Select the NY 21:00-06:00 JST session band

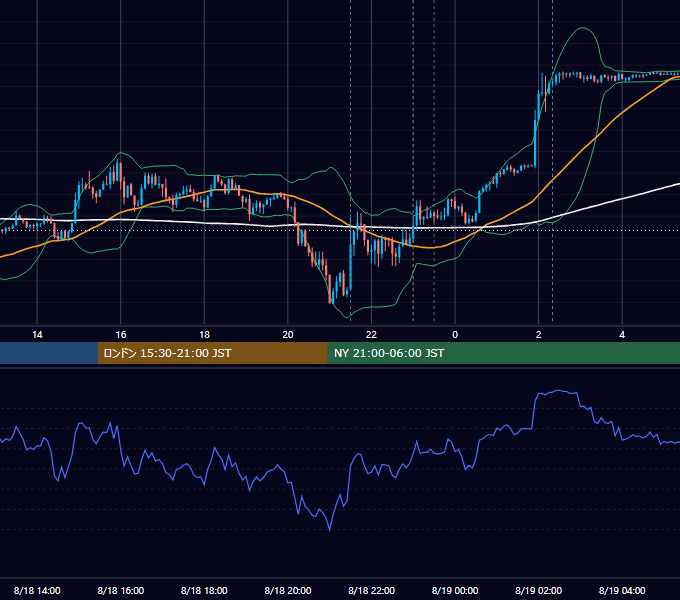point(503,353)
